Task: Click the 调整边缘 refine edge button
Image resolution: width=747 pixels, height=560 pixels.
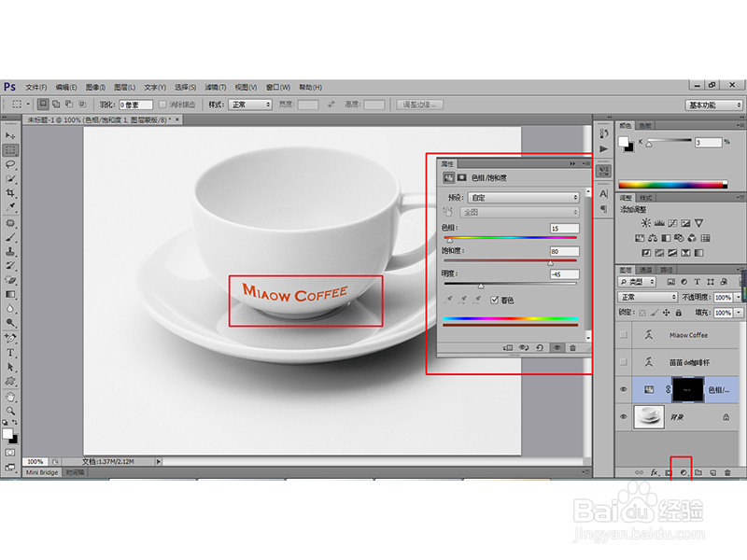Action: (x=419, y=105)
